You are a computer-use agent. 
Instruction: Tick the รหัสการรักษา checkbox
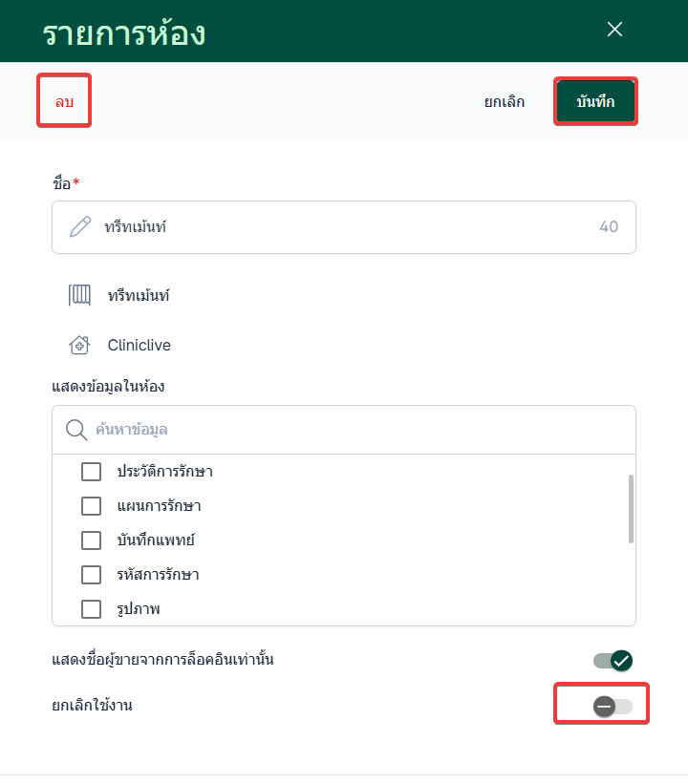click(92, 575)
